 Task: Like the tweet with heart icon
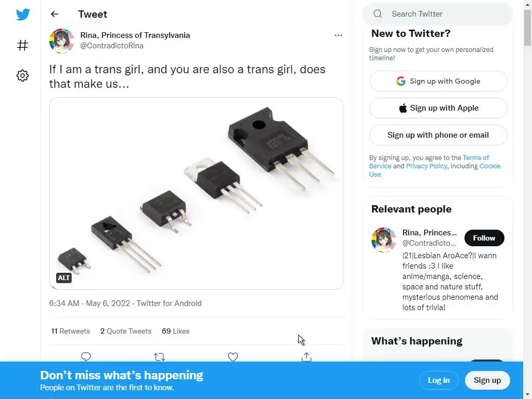[233, 356]
